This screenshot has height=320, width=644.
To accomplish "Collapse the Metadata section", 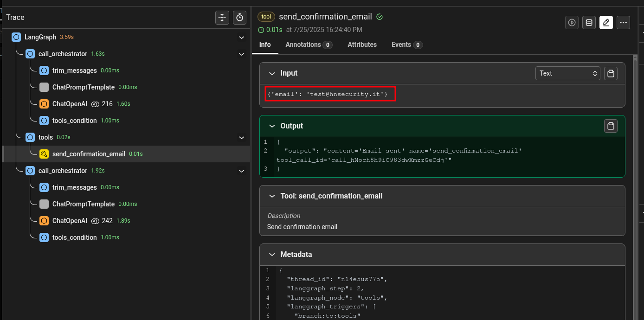I will point(272,255).
